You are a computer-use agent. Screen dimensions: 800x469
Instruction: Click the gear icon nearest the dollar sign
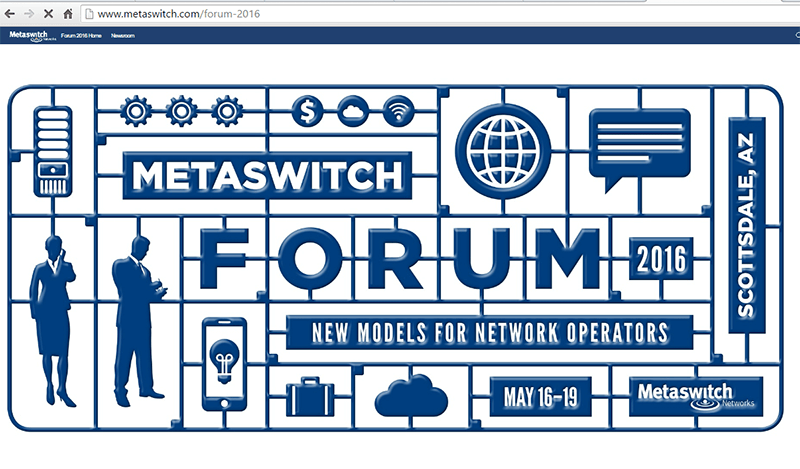pyautogui.click(x=227, y=111)
